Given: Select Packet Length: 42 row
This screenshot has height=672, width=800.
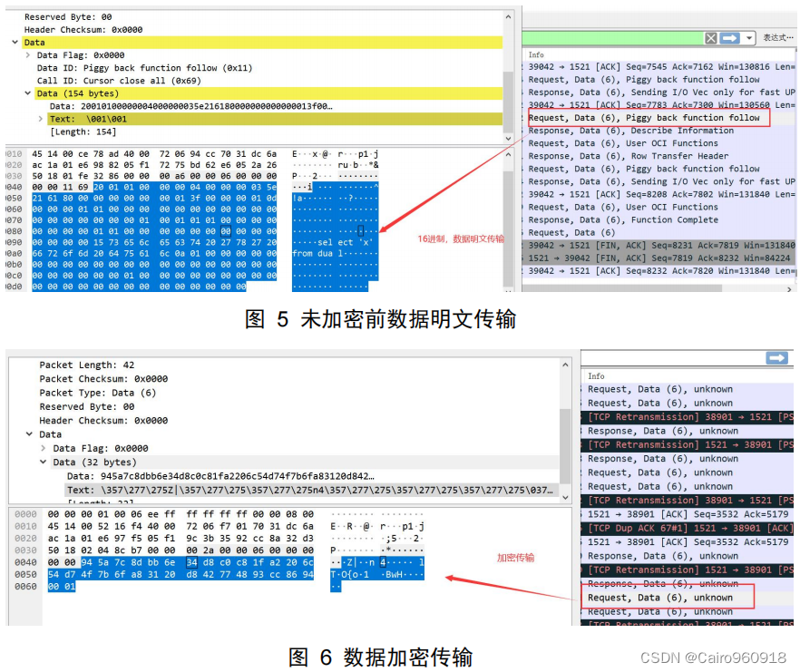Looking at the screenshot, I should [x=87, y=365].
